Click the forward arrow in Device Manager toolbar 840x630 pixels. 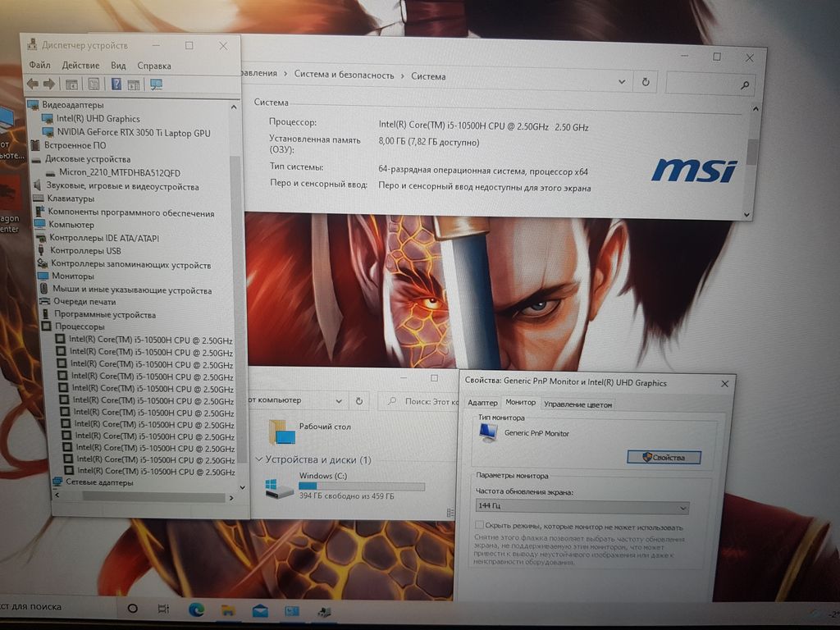(x=49, y=84)
